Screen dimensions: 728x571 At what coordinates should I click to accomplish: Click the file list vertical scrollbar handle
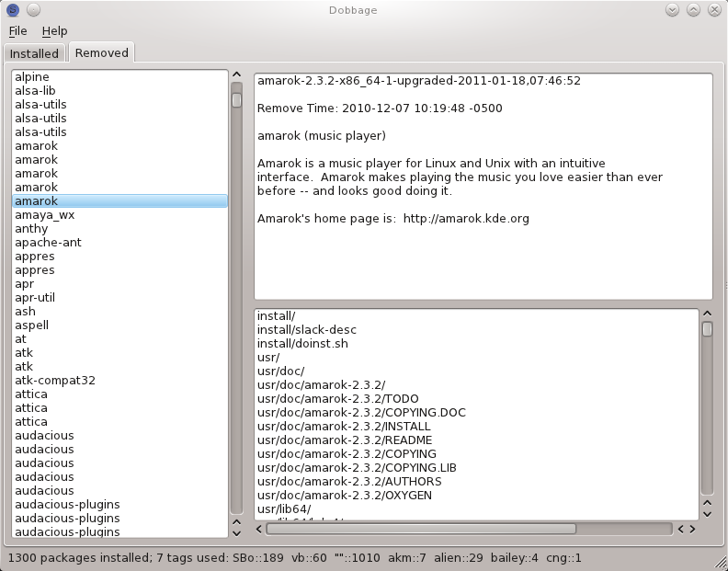(707, 329)
